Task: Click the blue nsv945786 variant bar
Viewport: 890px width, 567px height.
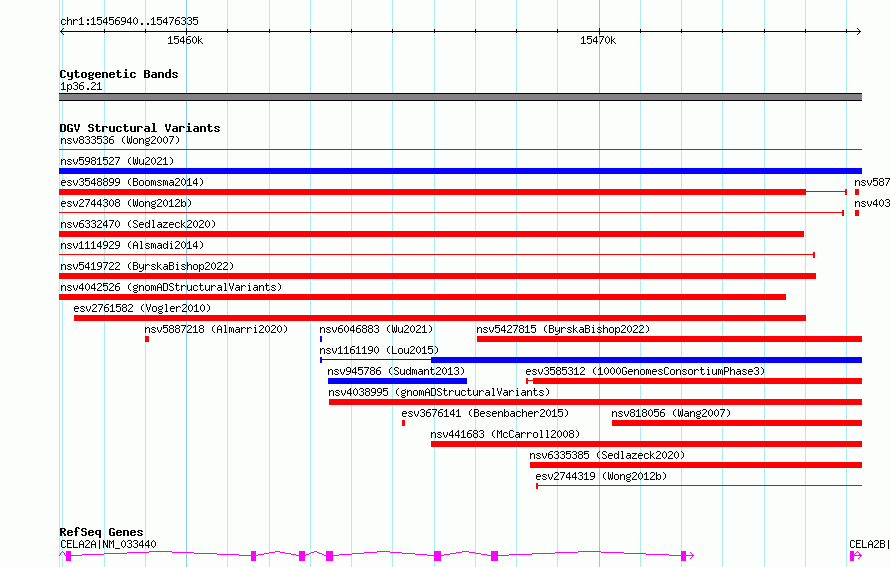Action: (397, 381)
